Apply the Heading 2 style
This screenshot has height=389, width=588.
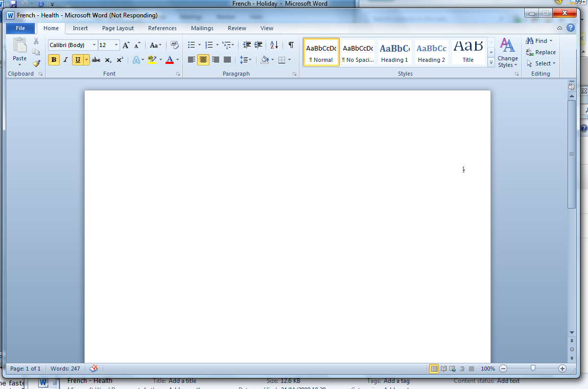tap(431, 52)
